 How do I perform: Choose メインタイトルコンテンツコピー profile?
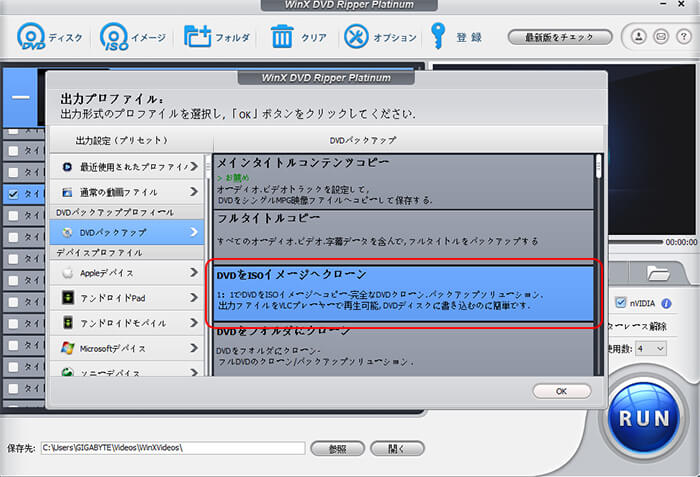coord(404,181)
